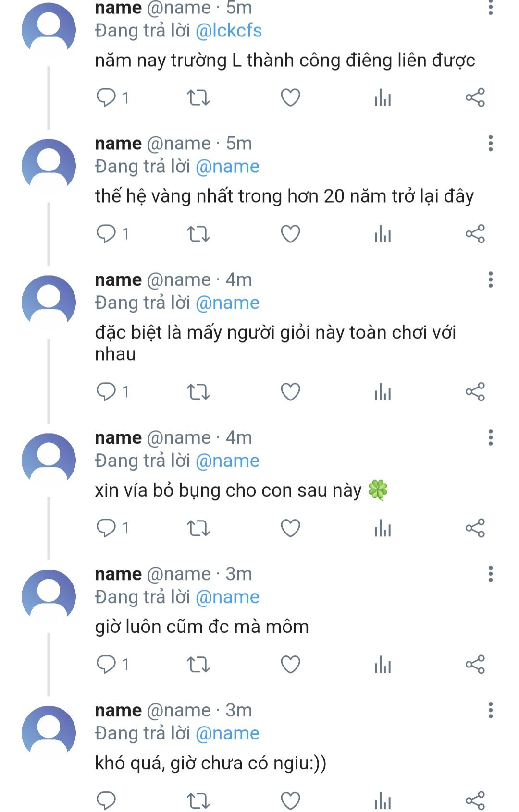
Task: Open the 'giờ luôn cũm đc mà môm' tweet text
Action: 202,627
